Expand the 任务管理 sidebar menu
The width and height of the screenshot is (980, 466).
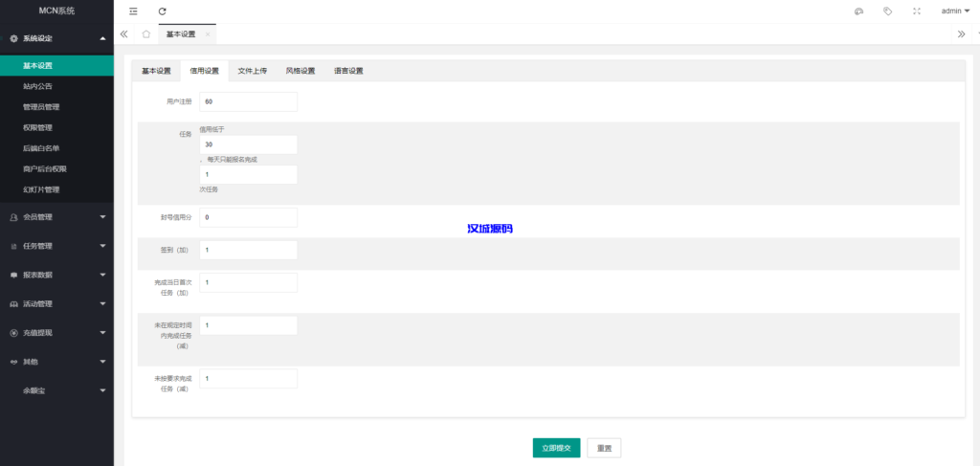(56, 246)
